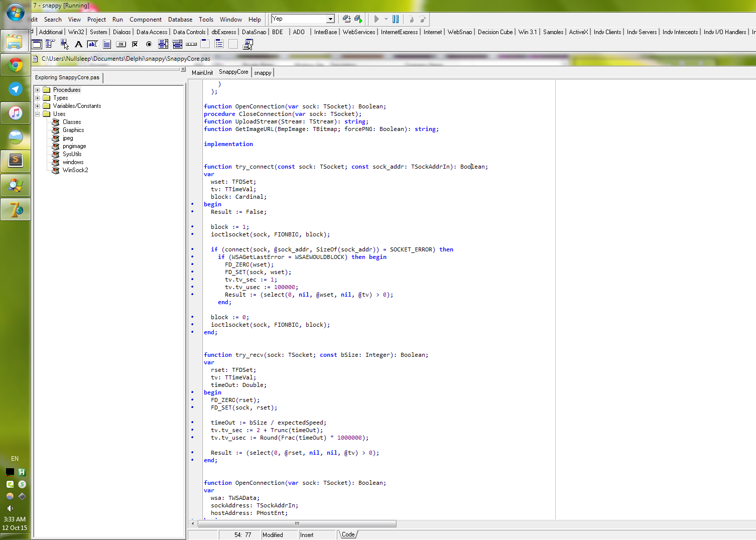Choose the Memo component icon

107,44
